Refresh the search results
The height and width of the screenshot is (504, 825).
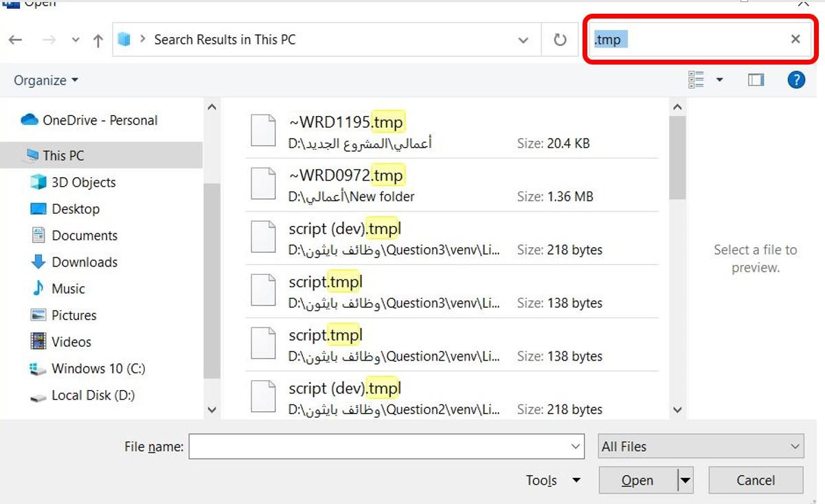[560, 40]
